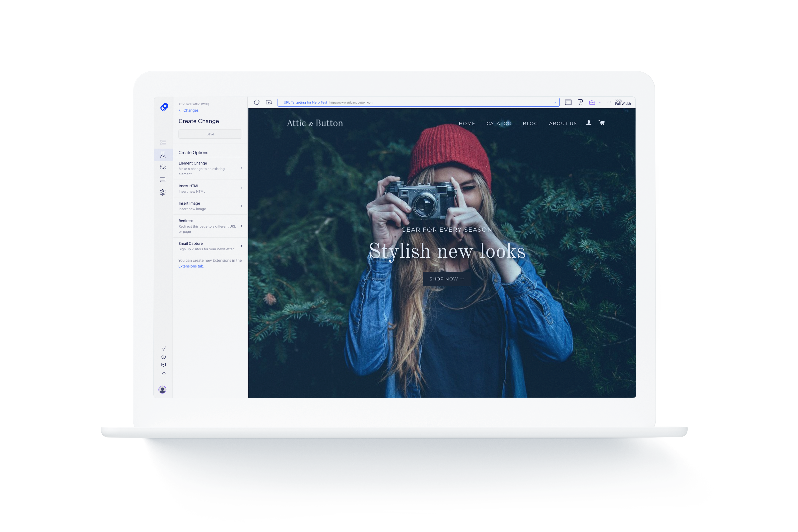Click the Save button
798x532 pixels.
pyautogui.click(x=210, y=134)
